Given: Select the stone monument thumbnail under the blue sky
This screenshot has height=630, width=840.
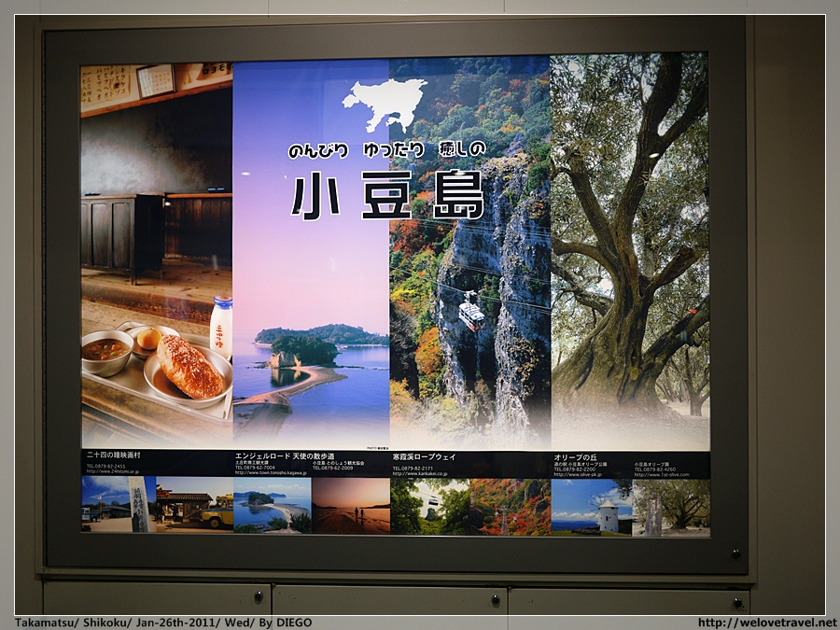Looking at the screenshot, I should [x=119, y=504].
